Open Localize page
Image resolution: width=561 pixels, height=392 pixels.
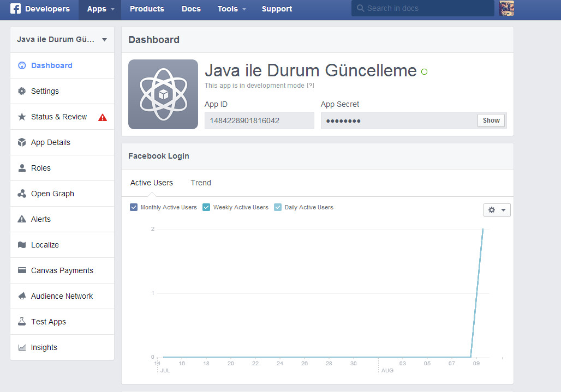pyautogui.click(x=62, y=245)
